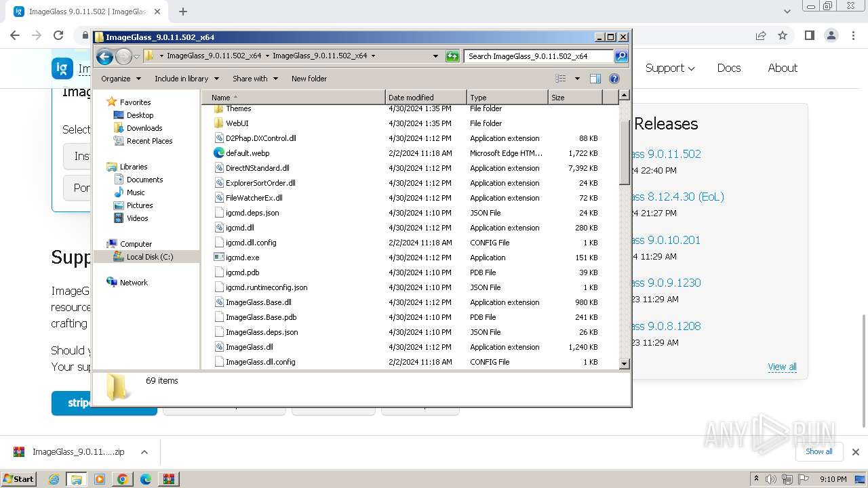The image size is (868, 488).
Task: Open Chrome tab search chevron
Action: click(787, 12)
